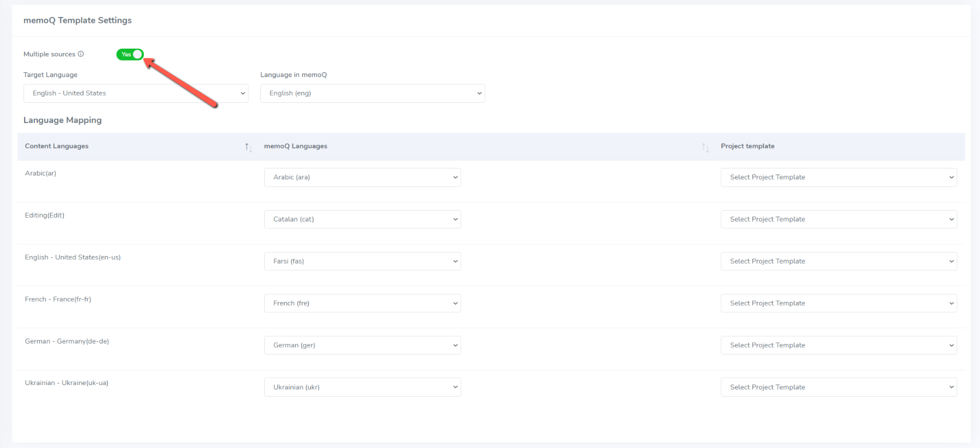Click the Editing(Edit) content language cell
The width and height of the screenshot is (980, 448).
click(x=45, y=216)
